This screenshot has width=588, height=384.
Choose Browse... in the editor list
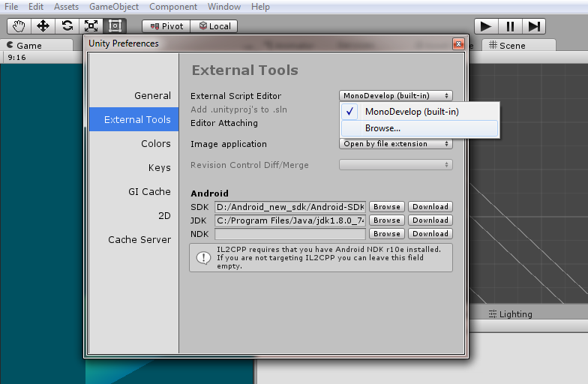420,128
